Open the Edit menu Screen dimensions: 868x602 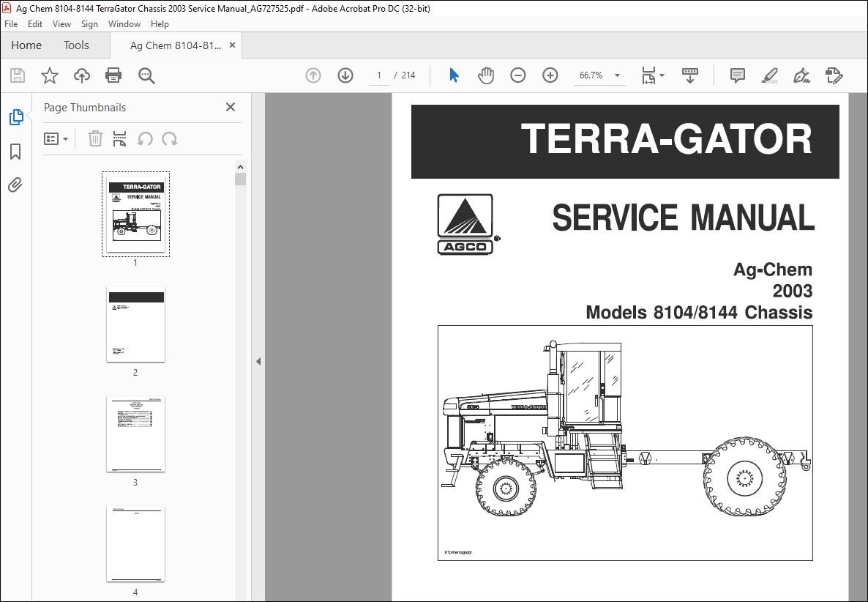[35, 24]
